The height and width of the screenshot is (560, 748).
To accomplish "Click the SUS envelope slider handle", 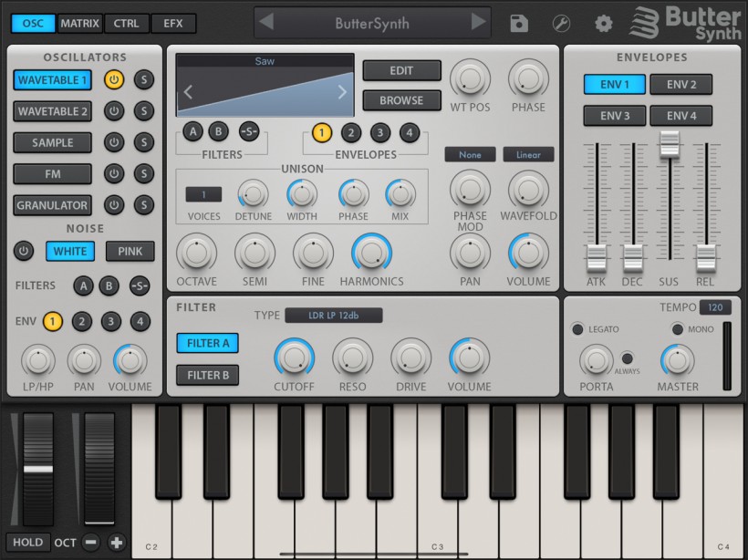I will 670,143.
